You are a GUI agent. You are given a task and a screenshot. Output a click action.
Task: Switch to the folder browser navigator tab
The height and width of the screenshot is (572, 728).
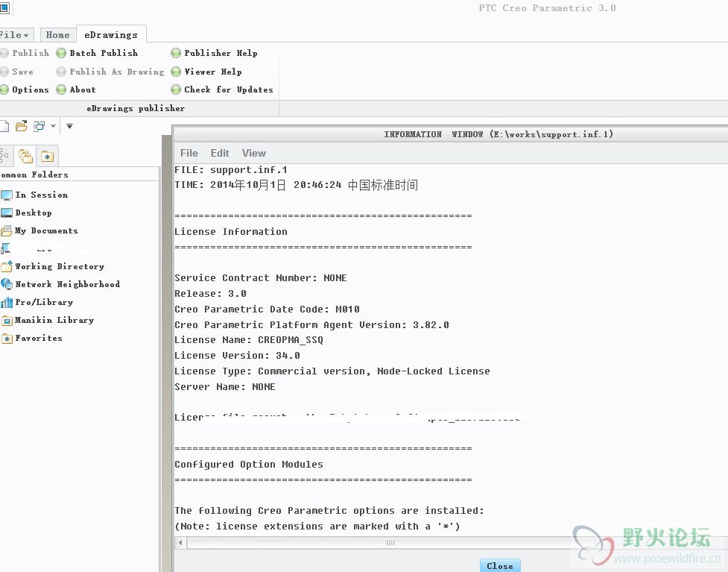(x=25, y=156)
